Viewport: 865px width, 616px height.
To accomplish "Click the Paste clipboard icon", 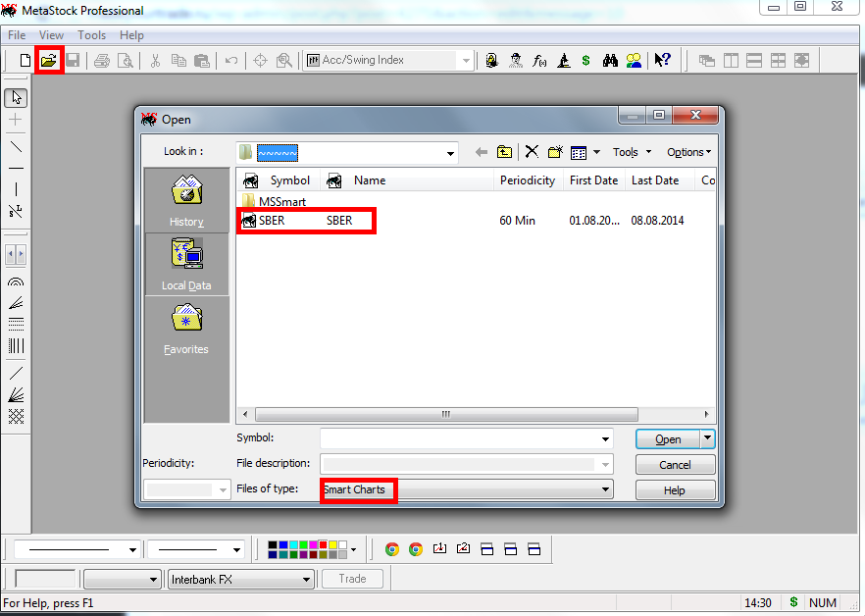I will click(x=202, y=60).
